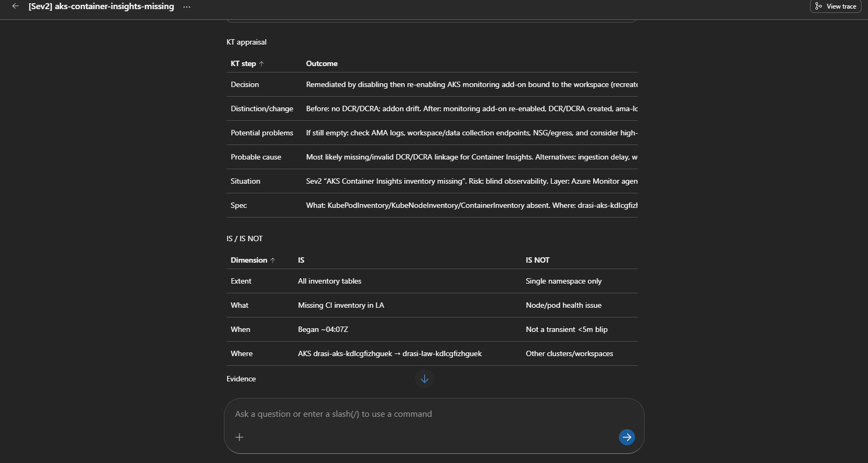Focus the Ask a question input field

(x=434, y=414)
